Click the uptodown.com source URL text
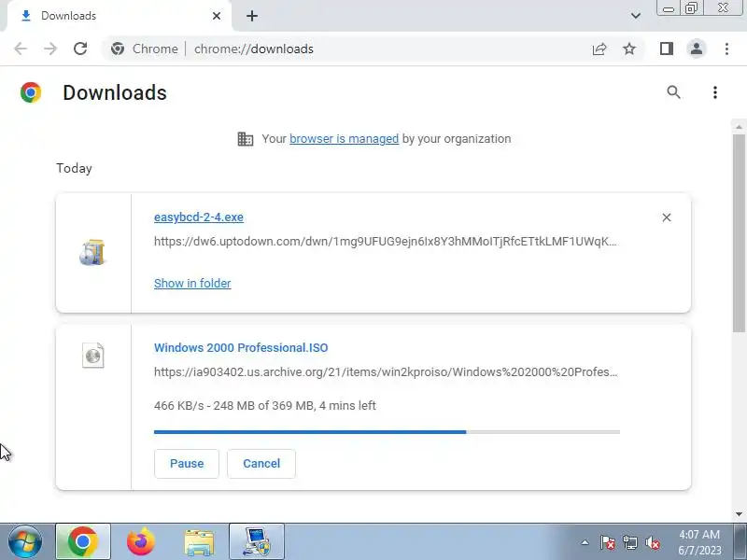747x560 pixels. (x=386, y=242)
